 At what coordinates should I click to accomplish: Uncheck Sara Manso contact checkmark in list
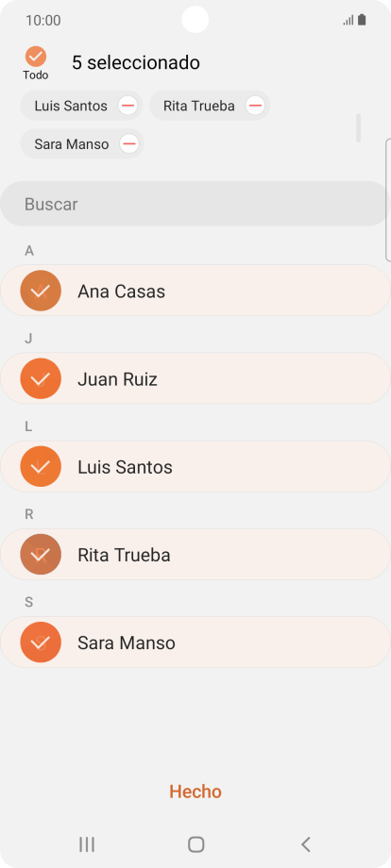pos(41,643)
